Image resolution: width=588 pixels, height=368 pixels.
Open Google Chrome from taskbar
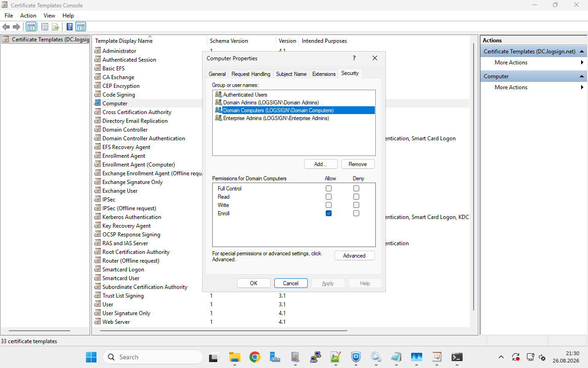click(255, 357)
